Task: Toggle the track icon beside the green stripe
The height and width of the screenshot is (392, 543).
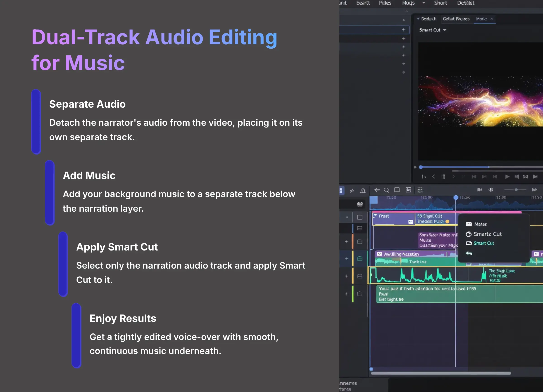Action: tap(360, 294)
